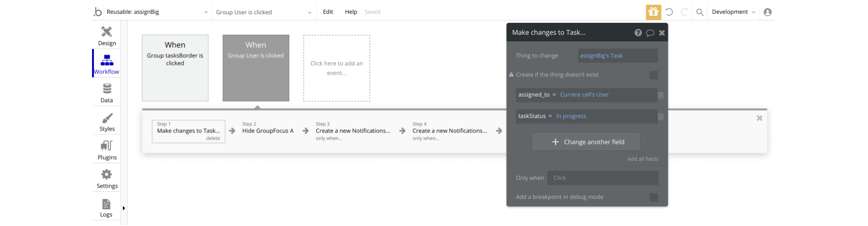The image size is (868, 226).
Task: Open the Development version dropdown
Action: 733,12
